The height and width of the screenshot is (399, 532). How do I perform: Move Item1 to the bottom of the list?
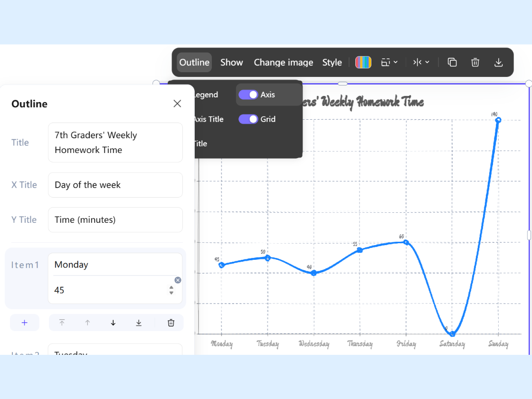pyautogui.click(x=139, y=323)
